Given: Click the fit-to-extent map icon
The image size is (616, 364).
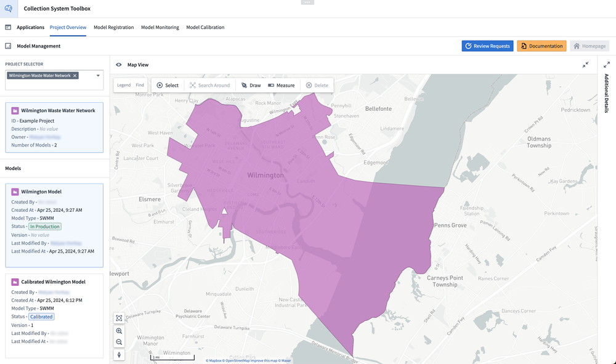Looking at the screenshot, I should click(x=119, y=318).
